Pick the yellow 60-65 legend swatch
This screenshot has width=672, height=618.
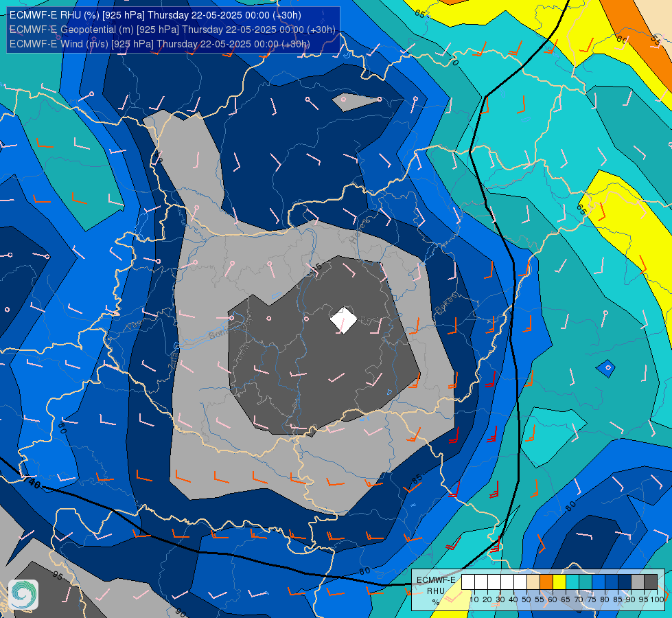coord(559,582)
